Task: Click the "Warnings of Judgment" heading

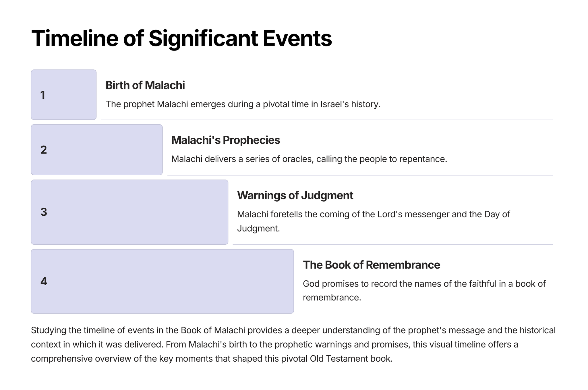Action: point(295,196)
